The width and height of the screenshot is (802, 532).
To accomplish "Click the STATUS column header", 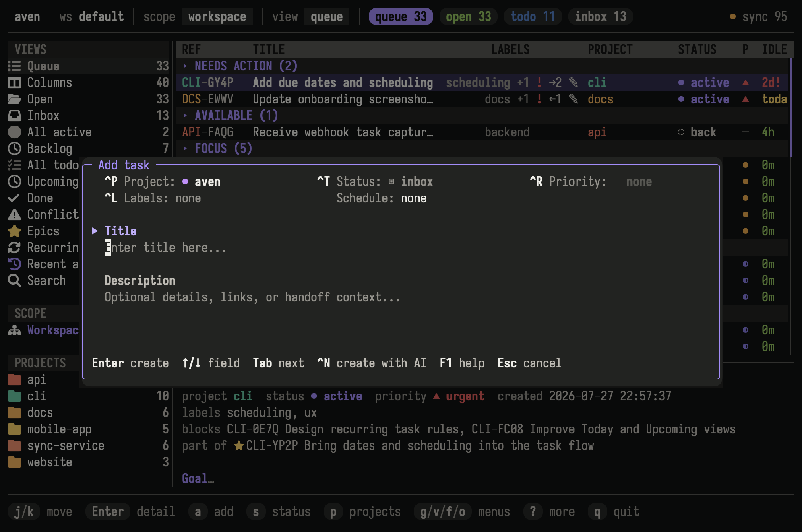I will (697, 49).
